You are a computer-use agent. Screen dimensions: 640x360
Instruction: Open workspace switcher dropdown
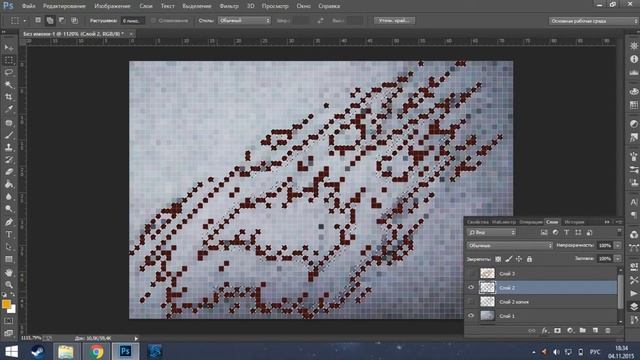tap(593, 21)
